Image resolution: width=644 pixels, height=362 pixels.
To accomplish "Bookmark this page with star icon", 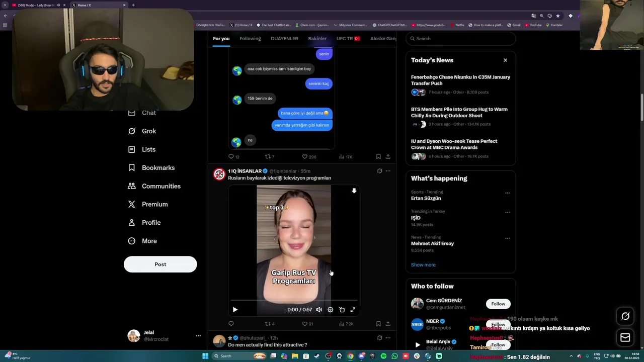I will point(557,16).
